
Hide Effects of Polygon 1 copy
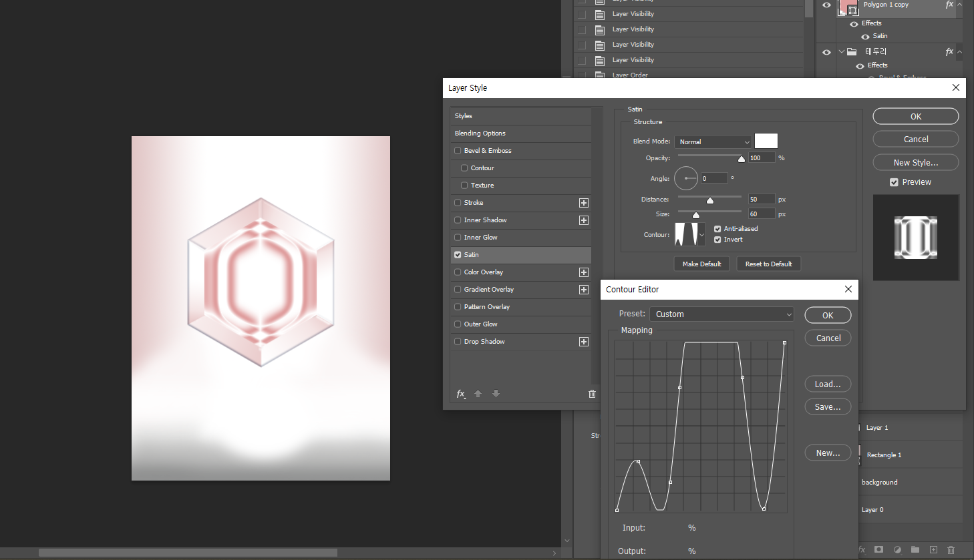[x=854, y=24]
